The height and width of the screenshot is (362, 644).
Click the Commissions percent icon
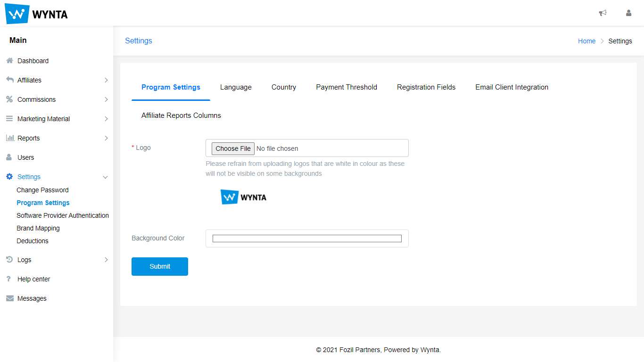pos(8,99)
